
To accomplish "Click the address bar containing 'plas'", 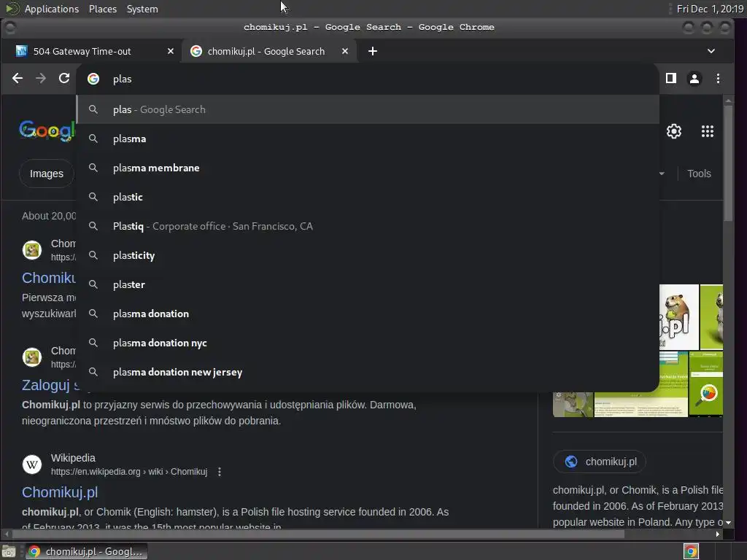I will click(367, 79).
